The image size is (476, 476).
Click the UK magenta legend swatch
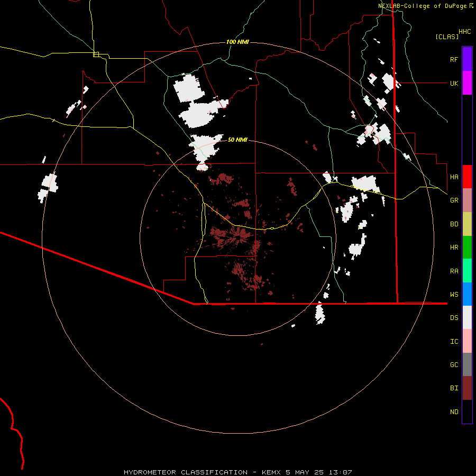(x=467, y=83)
